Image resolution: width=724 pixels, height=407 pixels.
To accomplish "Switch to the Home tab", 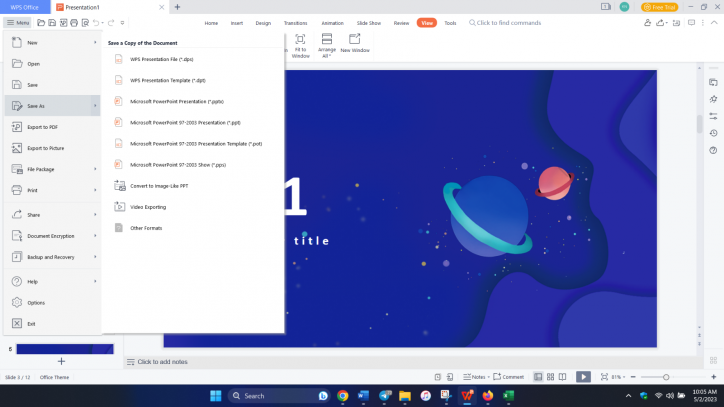I will [x=211, y=23].
